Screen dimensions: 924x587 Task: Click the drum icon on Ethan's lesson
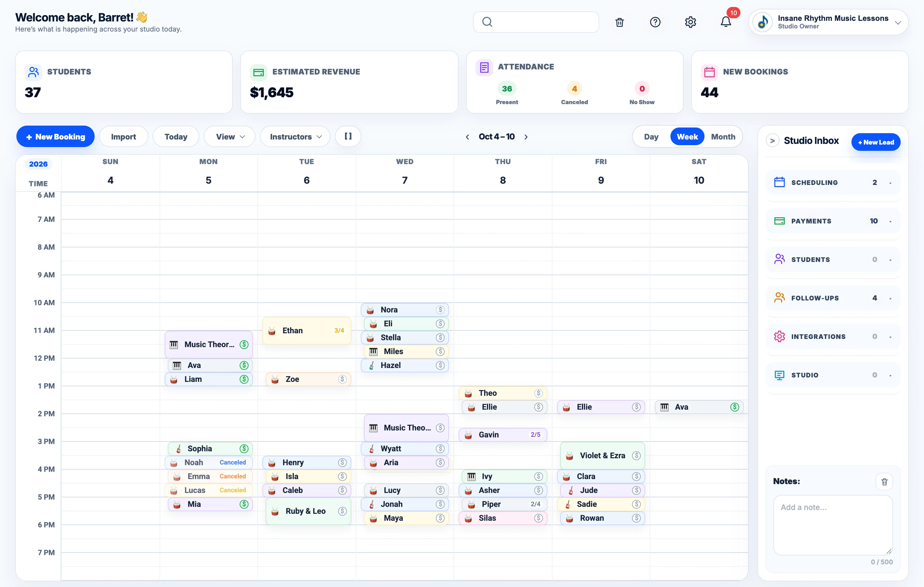(272, 331)
